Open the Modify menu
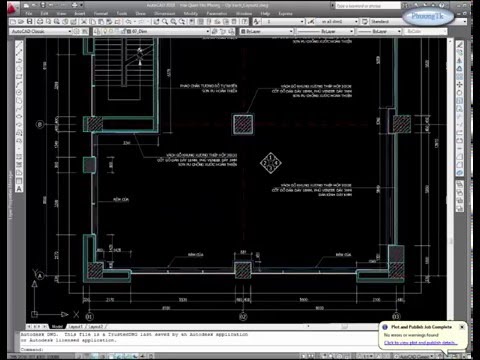Viewport: 480px width, 360px height. (191, 14)
